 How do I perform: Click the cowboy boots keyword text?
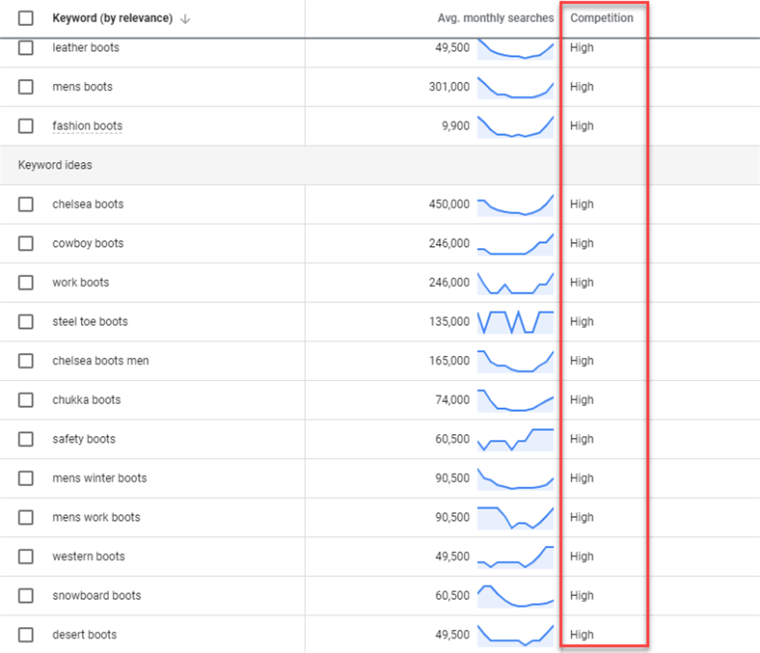(88, 243)
